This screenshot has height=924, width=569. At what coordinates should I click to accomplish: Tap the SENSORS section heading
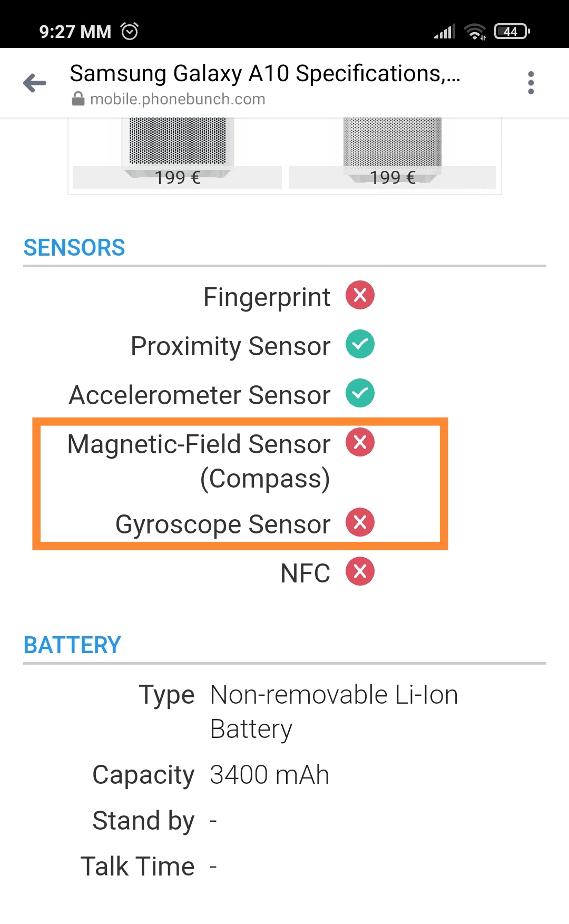click(74, 248)
